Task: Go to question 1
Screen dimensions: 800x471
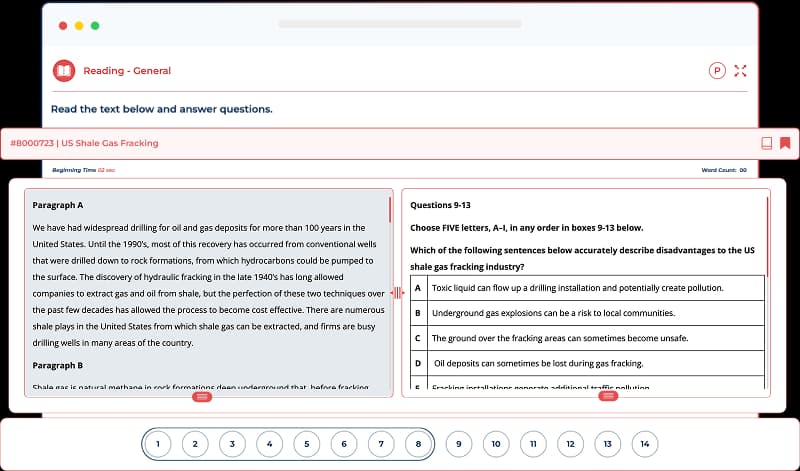Action: pyautogui.click(x=158, y=443)
